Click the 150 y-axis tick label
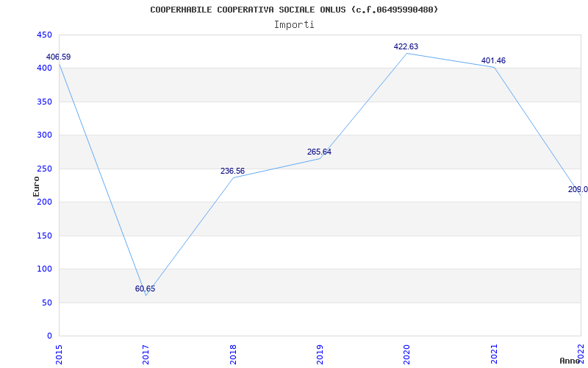This screenshot has width=588, height=368. pos(44,236)
